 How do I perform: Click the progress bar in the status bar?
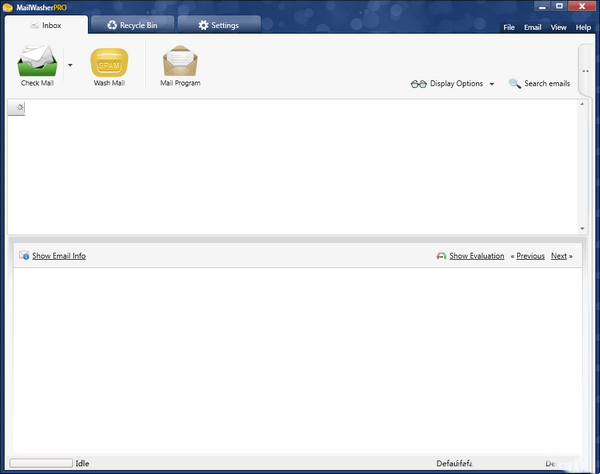[x=40, y=463]
